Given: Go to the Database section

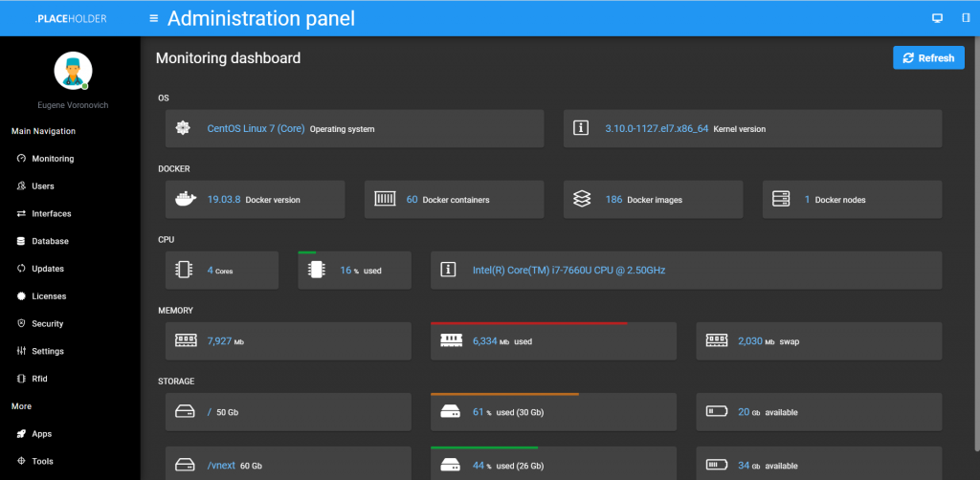Looking at the screenshot, I should click(49, 241).
